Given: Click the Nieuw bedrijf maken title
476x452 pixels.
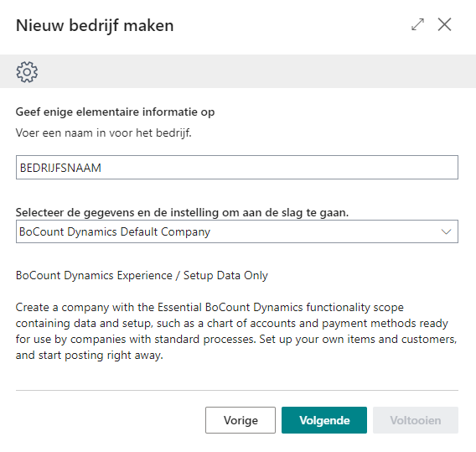Looking at the screenshot, I should pyautogui.click(x=95, y=25).
